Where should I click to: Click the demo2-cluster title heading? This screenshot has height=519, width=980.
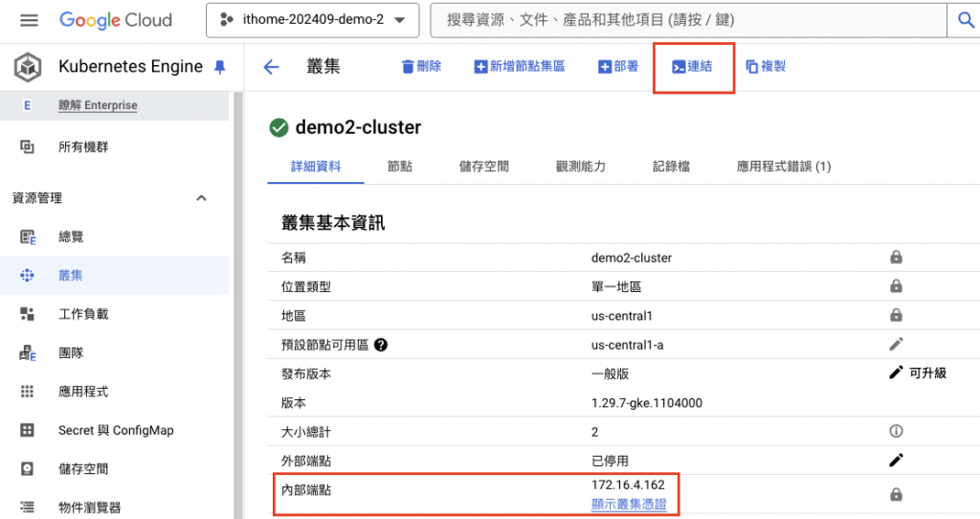click(358, 127)
